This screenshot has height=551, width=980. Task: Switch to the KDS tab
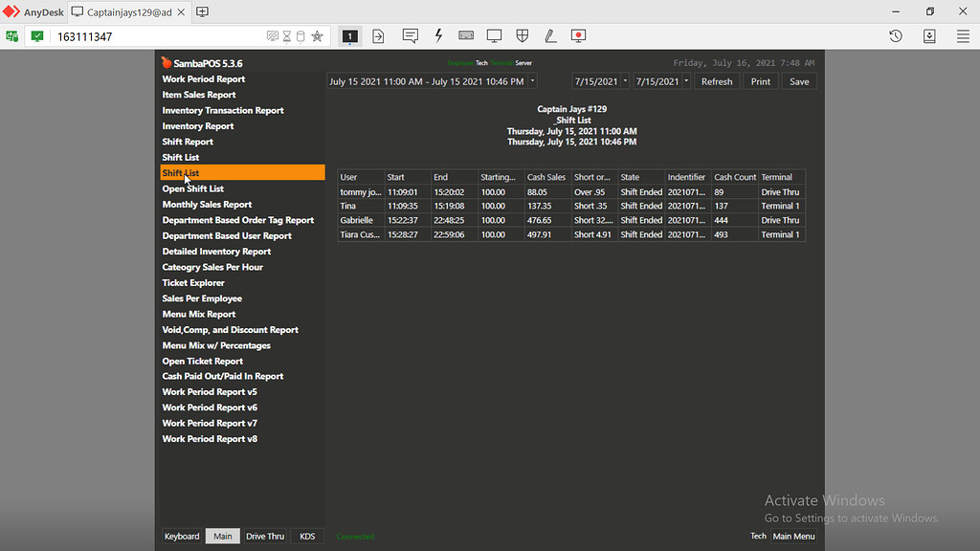307,536
